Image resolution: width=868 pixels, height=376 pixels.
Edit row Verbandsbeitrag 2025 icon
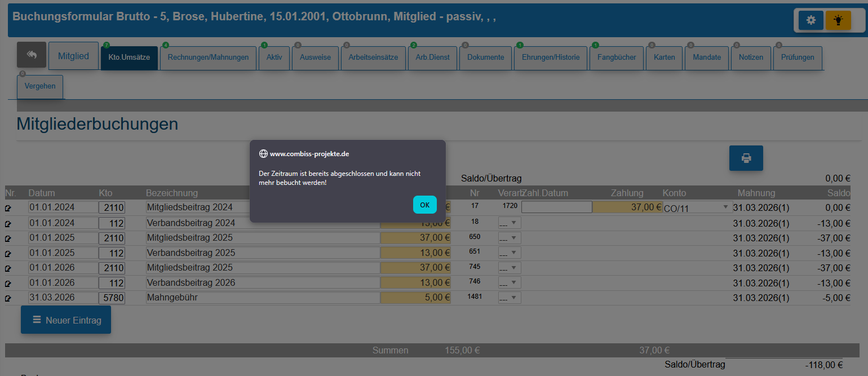click(x=8, y=253)
